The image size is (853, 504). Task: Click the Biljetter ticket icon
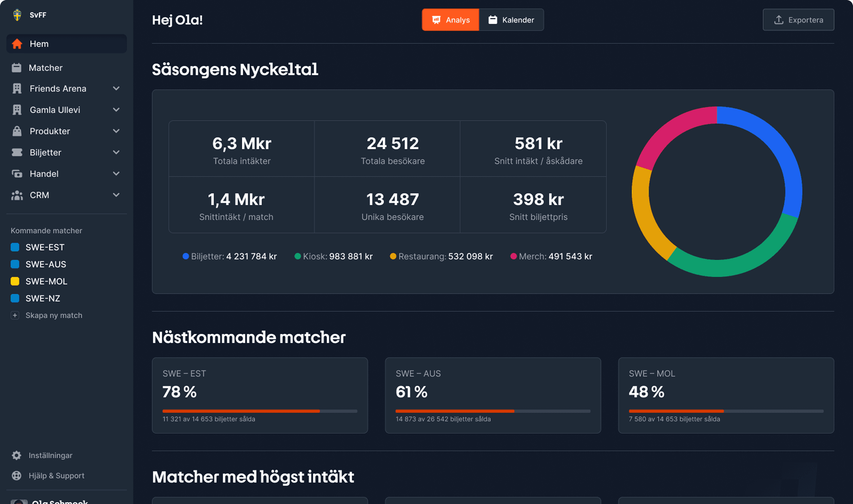[17, 152]
